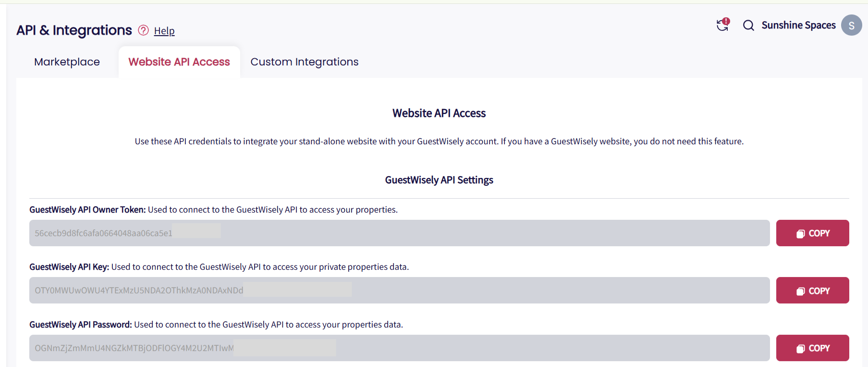Open the search magnifier icon
The height and width of the screenshot is (367, 868).
748,25
